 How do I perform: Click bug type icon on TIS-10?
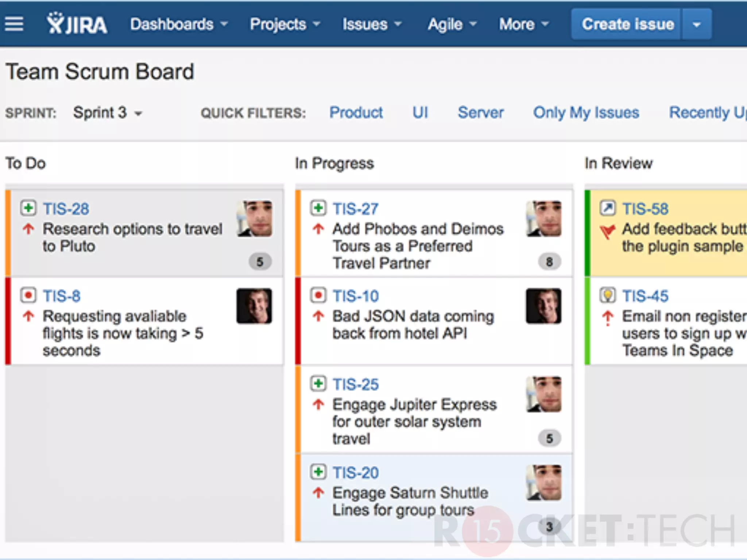coord(318,295)
